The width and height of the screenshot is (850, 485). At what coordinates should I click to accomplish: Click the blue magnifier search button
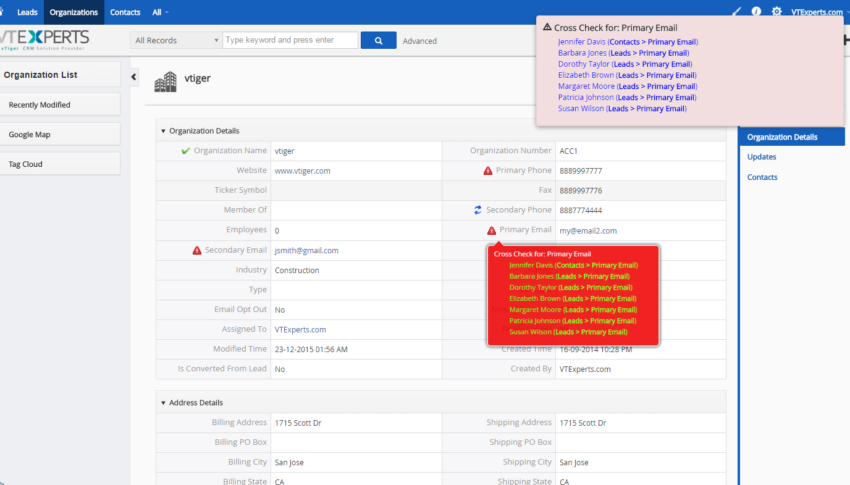pyautogui.click(x=378, y=40)
